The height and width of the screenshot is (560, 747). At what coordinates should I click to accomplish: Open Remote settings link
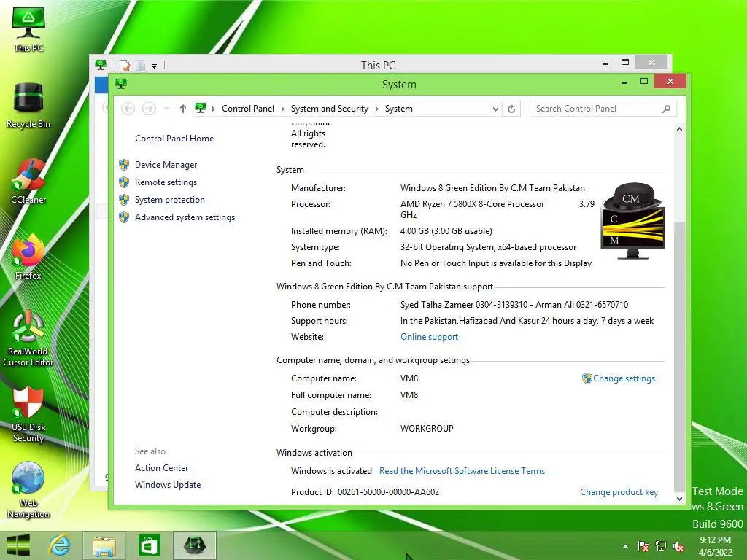click(x=166, y=182)
